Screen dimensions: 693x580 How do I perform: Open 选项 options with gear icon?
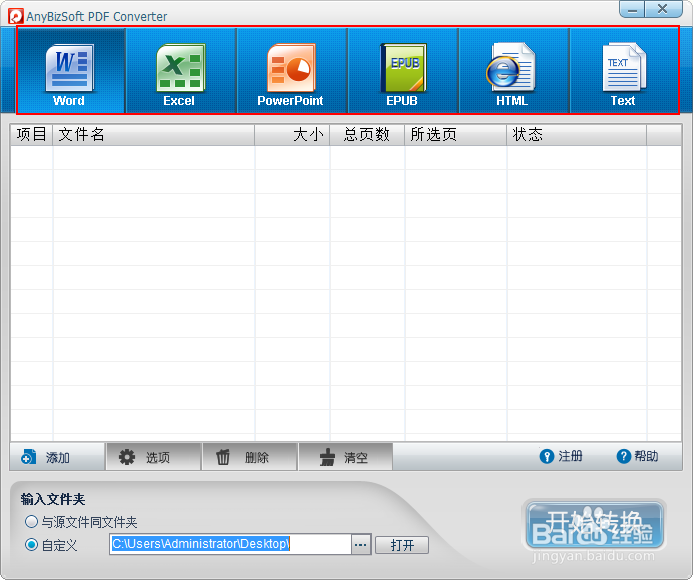click(x=153, y=457)
